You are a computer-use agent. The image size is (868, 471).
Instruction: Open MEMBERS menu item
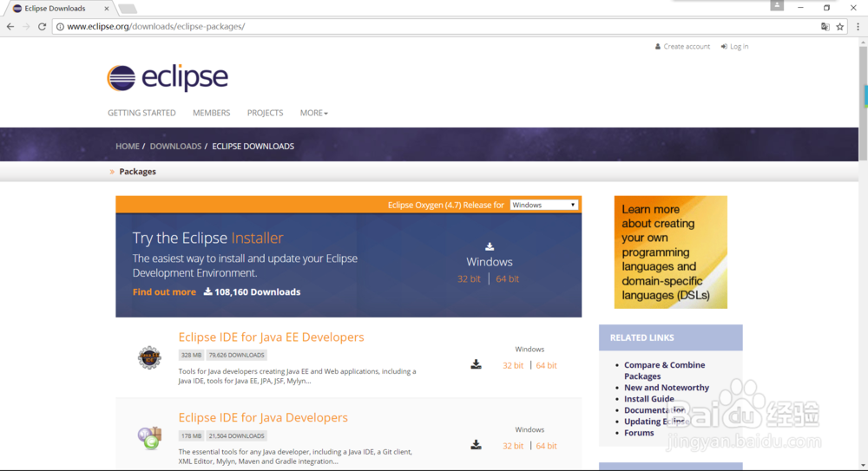(x=212, y=113)
